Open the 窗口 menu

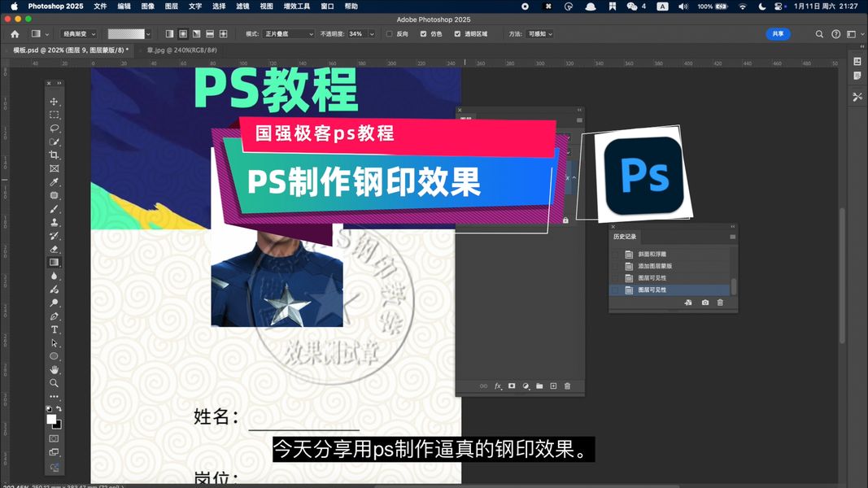coord(327,7)
